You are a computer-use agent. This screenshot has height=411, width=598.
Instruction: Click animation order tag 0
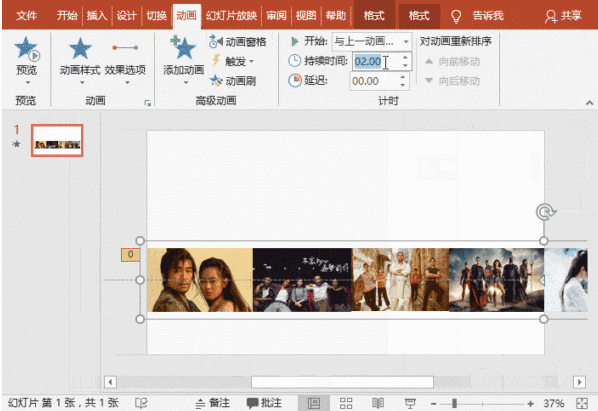click(130, 254)
